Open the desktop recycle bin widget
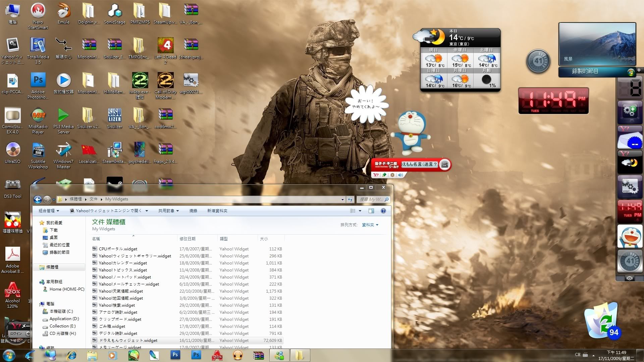This screenshot has width=644, height=362. [602, 321]
